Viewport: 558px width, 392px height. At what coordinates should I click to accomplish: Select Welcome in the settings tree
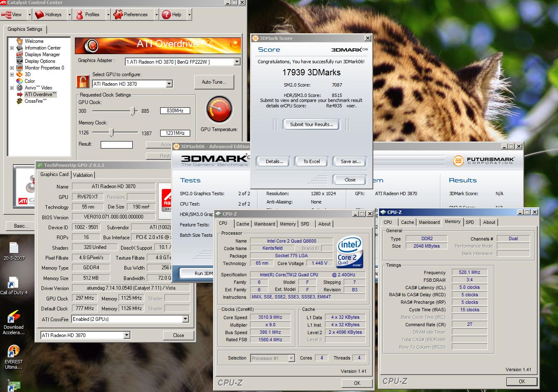click(34, 41)
